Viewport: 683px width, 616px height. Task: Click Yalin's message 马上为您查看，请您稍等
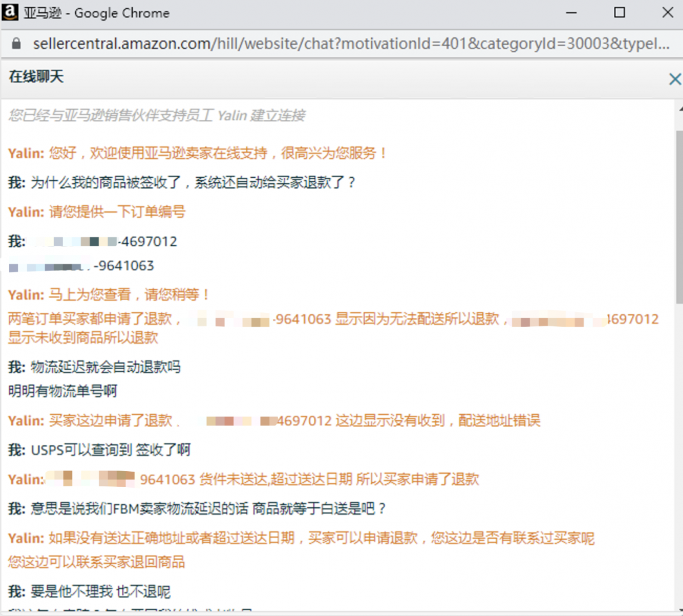pos(109,294)
